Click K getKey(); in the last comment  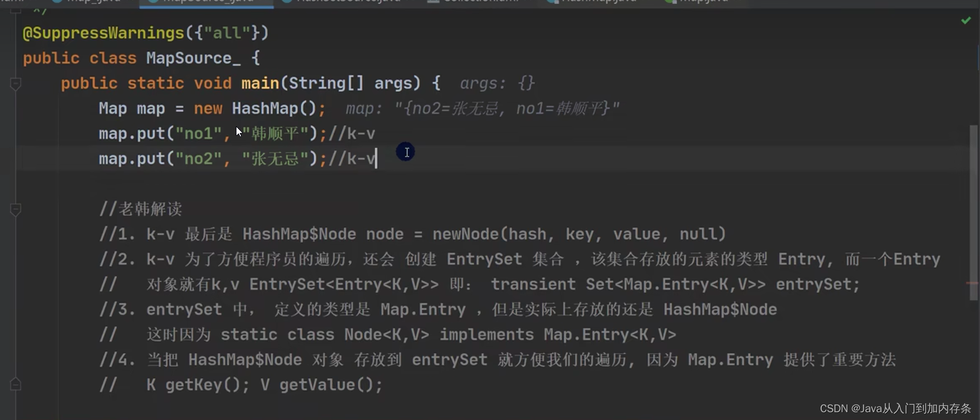[x=198, y=385]
